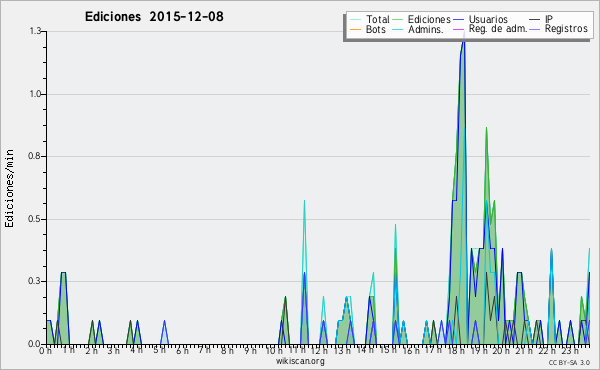Click the CC BY-SA 3.0 license text
This screenshot has width=600, height=370.
pos(569,362)
